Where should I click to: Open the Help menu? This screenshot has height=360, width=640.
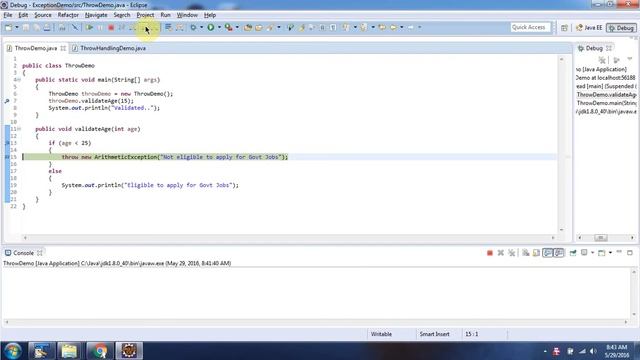[x=210, y=15]
